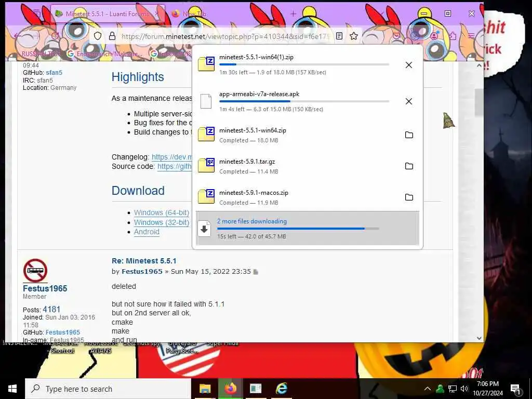Cancel the app-armeabi-v7a-release.apk download
This screenshot has height=399, width=532.
[x=409, y=101]
